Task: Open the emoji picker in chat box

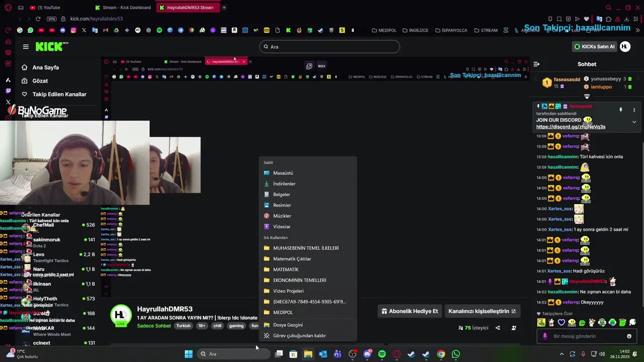Action: click(629, 336)
